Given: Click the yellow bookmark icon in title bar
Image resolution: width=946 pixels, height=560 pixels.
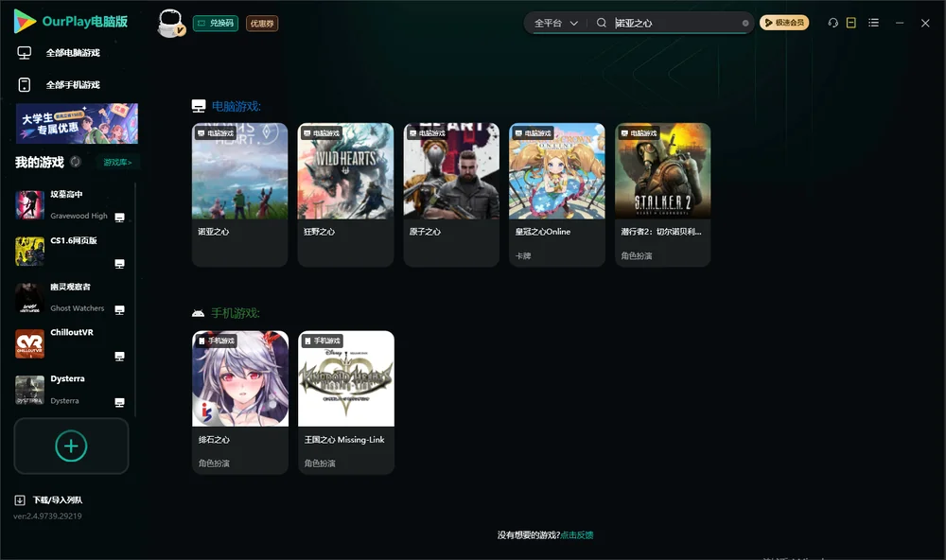Looking at the screenshot, I should pos(851,23).
